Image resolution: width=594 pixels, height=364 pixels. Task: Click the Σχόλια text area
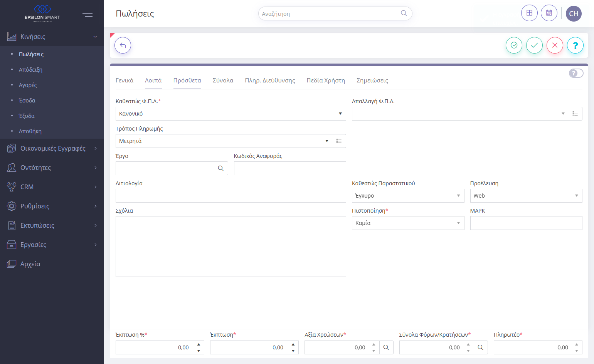click(231, 247)
